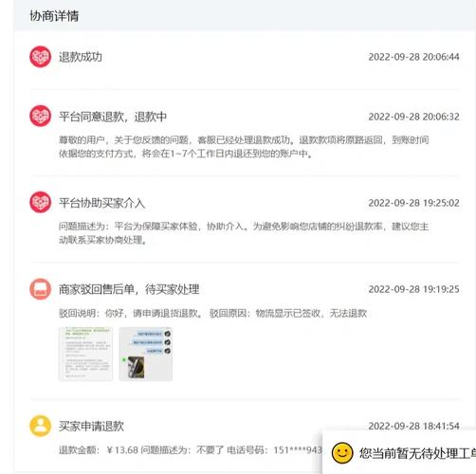Click the heart icon beside 平台同意退款,退款中
The image size is (476, 474).
pyautogui.click(x=40, y=116)
